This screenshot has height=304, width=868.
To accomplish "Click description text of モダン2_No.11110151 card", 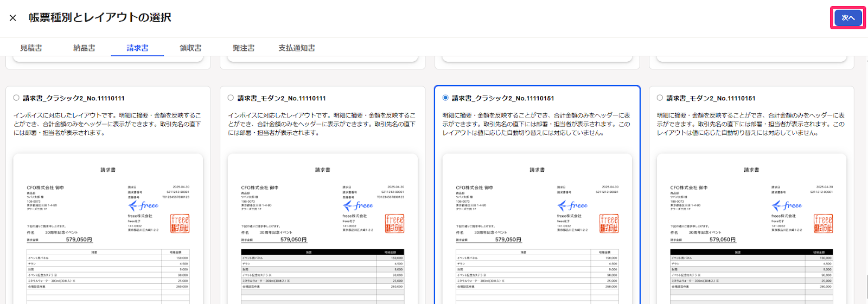I will (x=751, y=124).
